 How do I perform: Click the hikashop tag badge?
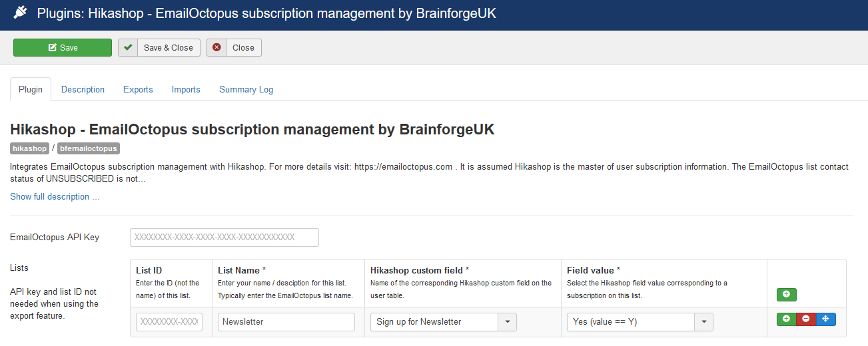(x=30, y=148)
